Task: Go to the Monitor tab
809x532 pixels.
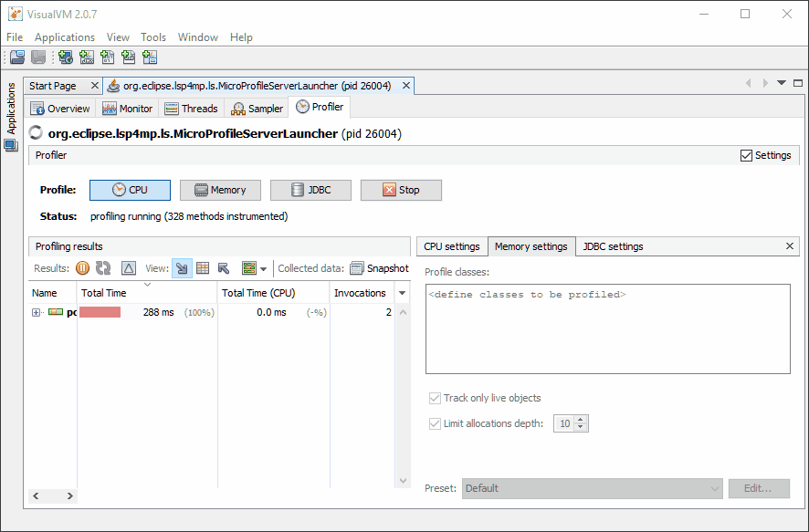Action: [128, 109]
